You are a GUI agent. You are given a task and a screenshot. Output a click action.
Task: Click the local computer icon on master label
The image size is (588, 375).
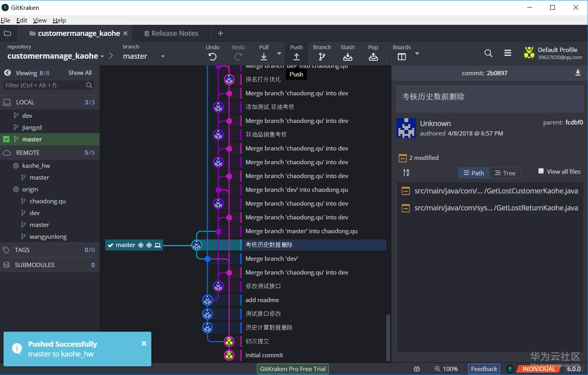pyautogui.click(x=158, y=245)
